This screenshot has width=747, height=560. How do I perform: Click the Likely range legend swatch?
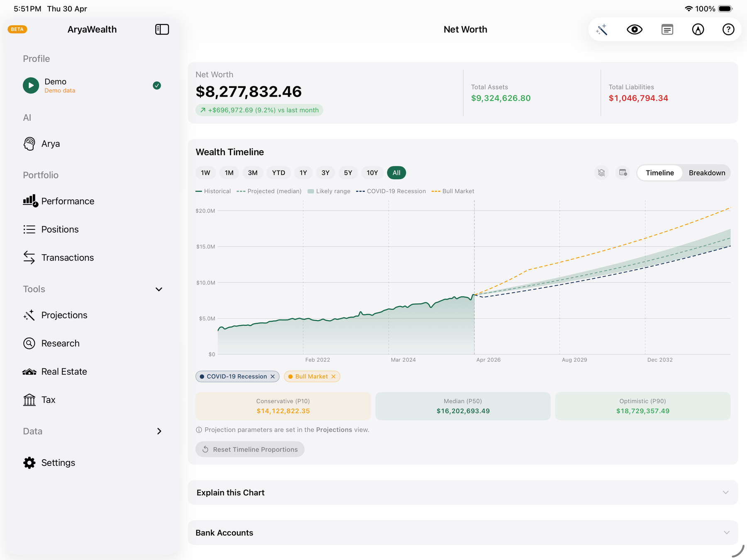coord(311,191)
